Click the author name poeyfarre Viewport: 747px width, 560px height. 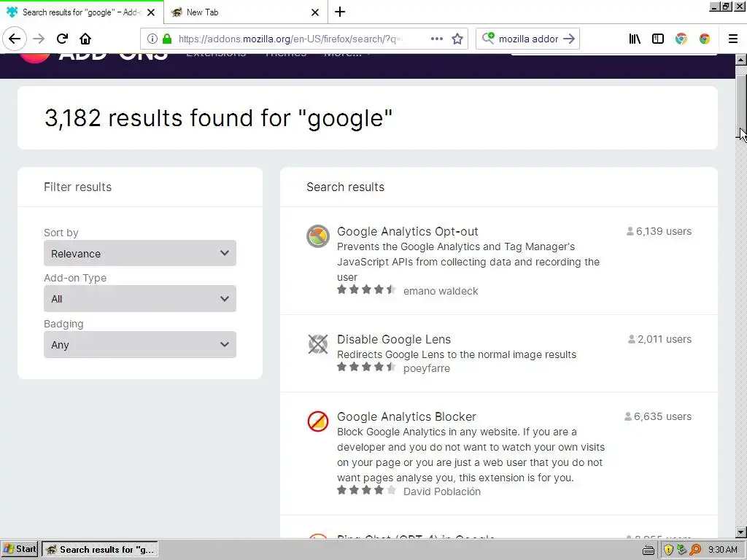coord(426,368)
